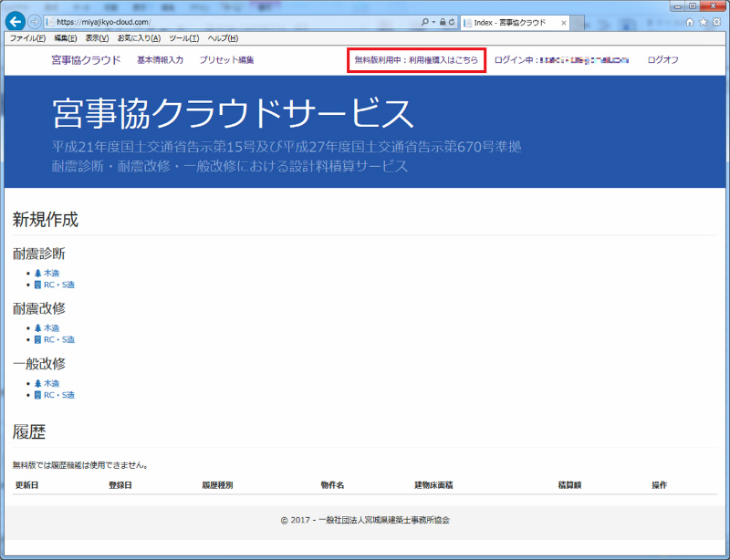
Task: Click the 履歴種別 column header
Action: click(x=217, y=485)
